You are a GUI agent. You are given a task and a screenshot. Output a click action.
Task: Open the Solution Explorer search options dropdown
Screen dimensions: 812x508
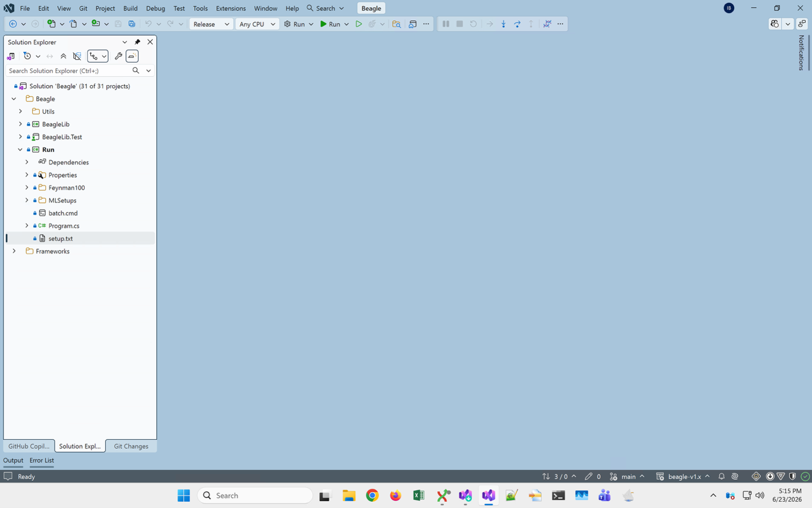tap(149, 70)
